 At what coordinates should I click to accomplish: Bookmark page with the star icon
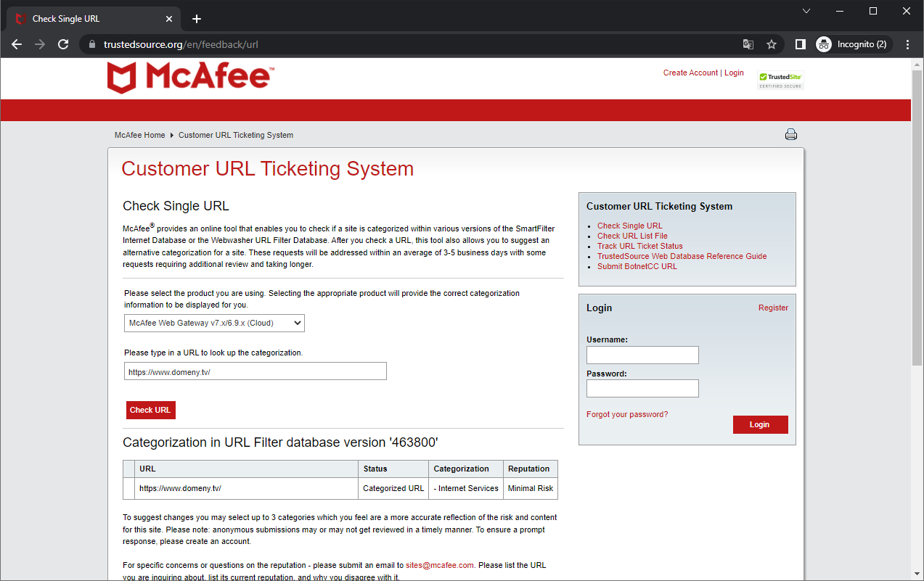[x=772, y=44]
